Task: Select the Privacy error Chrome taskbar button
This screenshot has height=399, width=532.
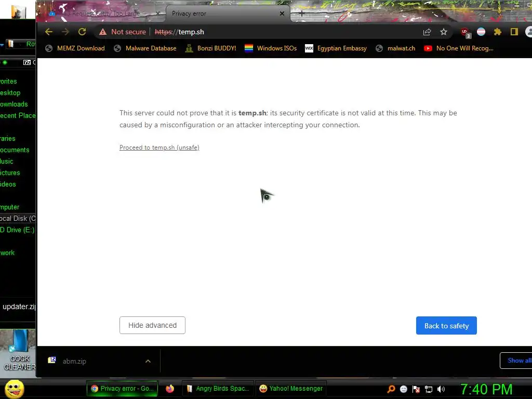Action: (123, 389)
